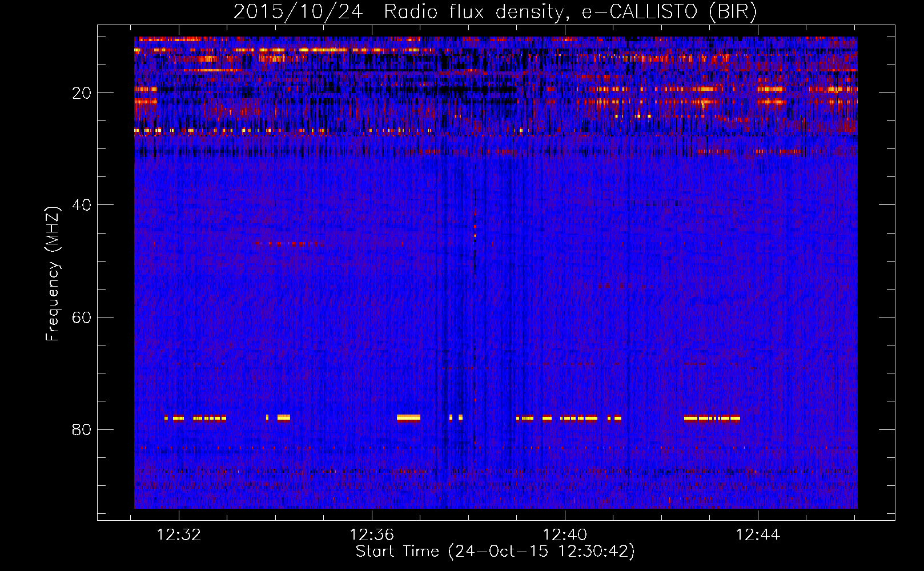This screenshot has width=924, height=571.
Task: Click the 12:40 time tick label
Action: 565,535
